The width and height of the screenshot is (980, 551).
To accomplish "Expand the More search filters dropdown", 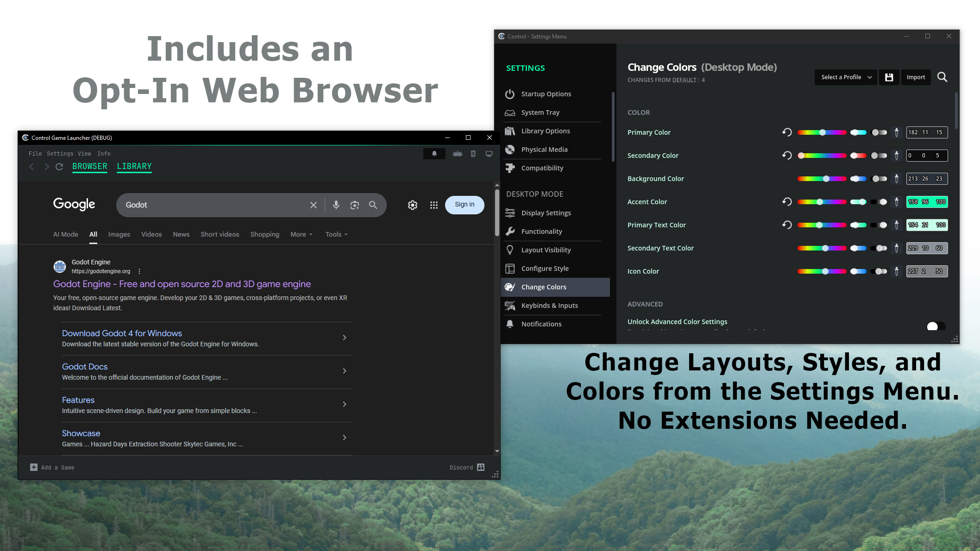I will (x=301, y=234).
